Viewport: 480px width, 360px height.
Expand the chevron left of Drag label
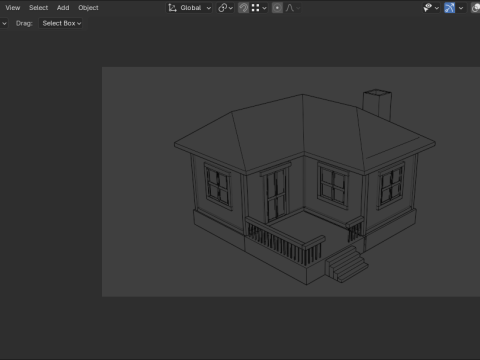(4, 23)
